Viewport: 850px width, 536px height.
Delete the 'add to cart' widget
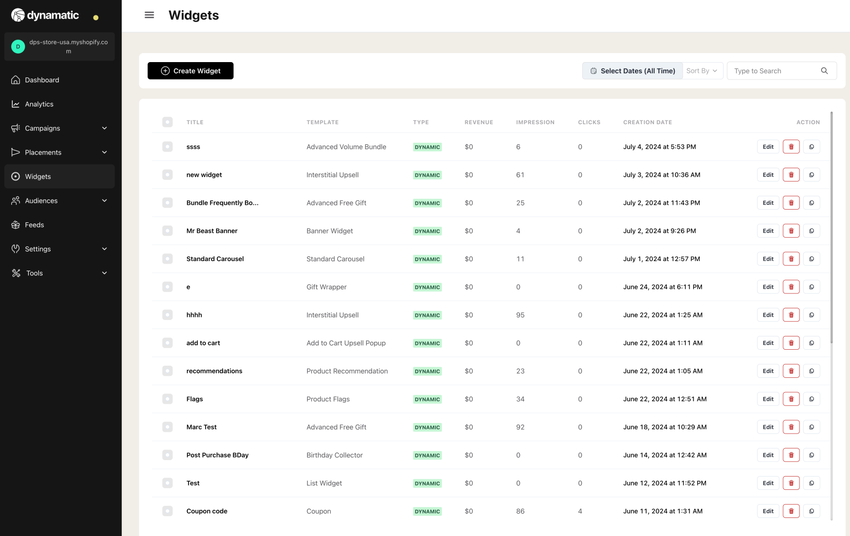[x=791, y=343]
